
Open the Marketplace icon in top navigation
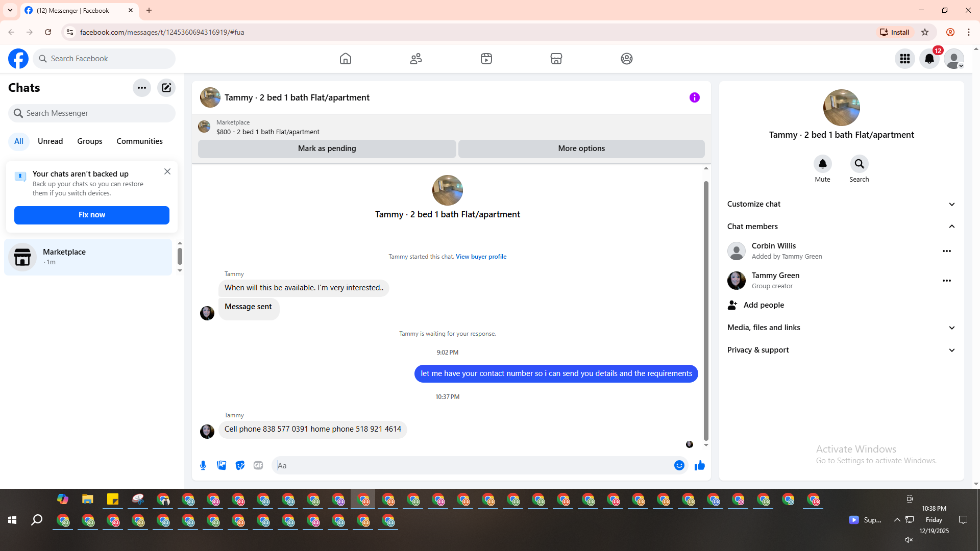point(556,59)
